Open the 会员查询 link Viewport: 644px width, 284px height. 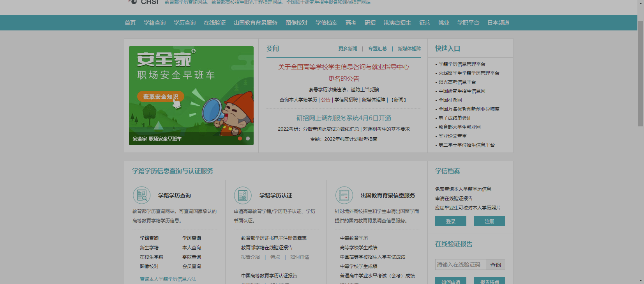click(192, 266)
